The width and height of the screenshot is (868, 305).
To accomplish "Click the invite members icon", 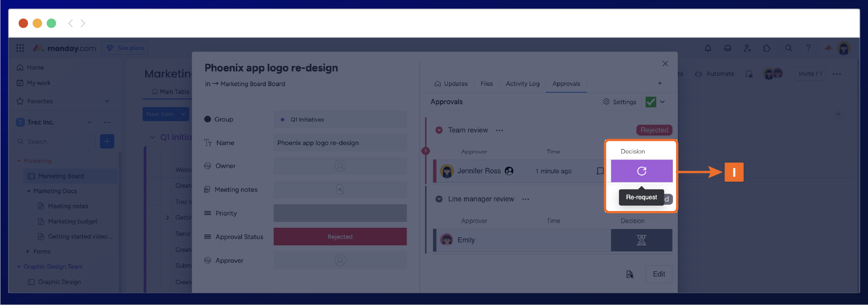I will 747,48.
